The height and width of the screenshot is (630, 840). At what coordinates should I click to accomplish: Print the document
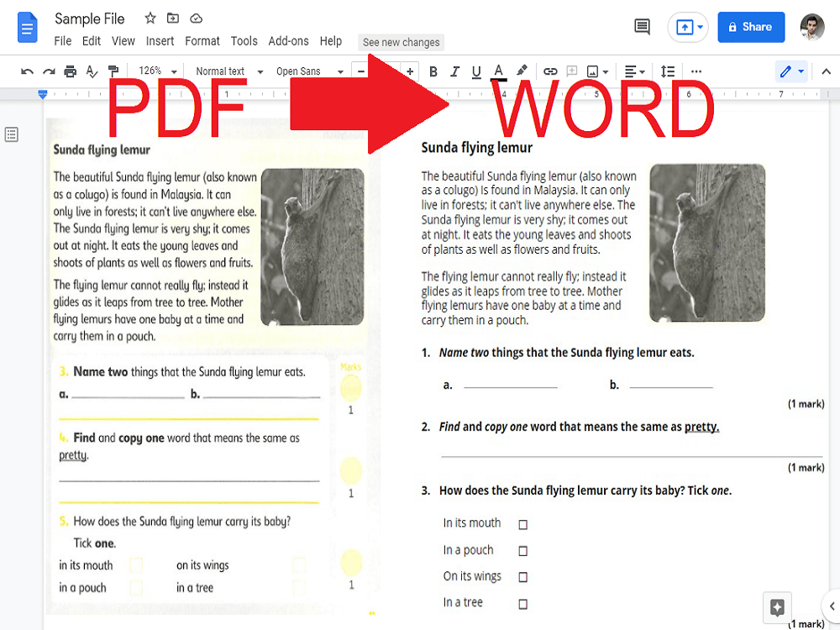(71, 71)
